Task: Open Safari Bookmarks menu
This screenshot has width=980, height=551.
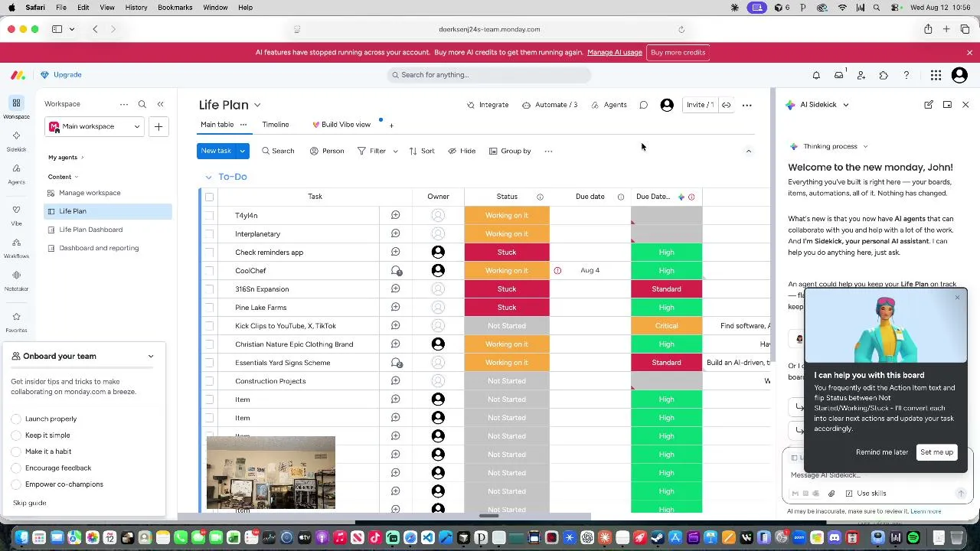Action: point(175,8)
